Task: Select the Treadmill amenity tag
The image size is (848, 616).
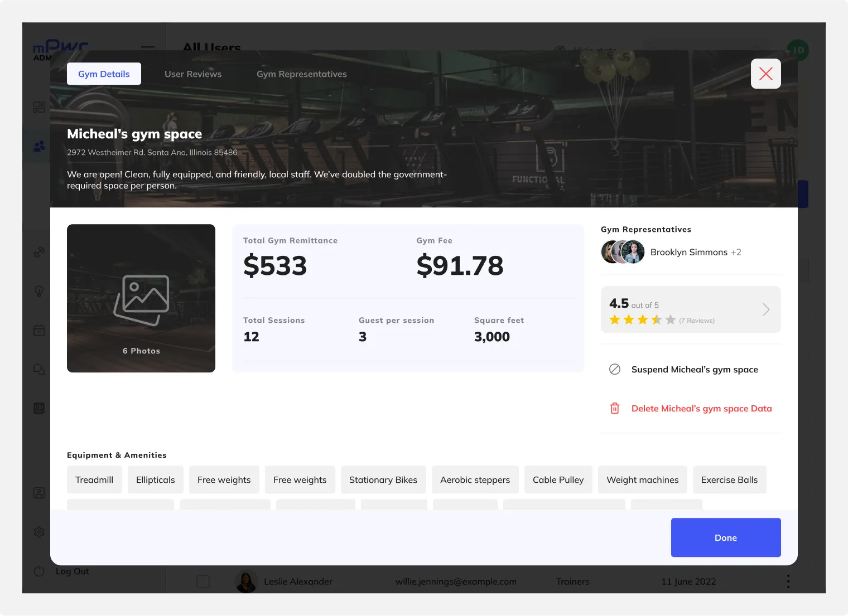Action: [x=94, y=479]
